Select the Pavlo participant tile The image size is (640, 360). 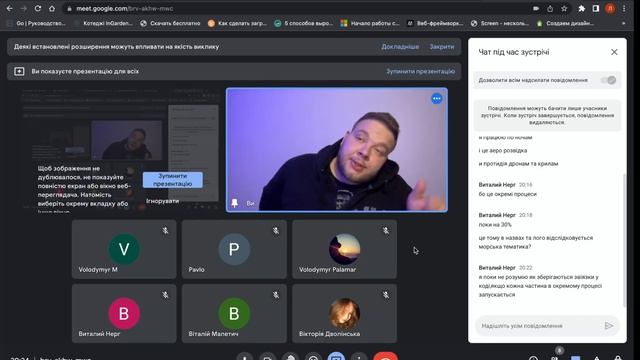(234, 249)
